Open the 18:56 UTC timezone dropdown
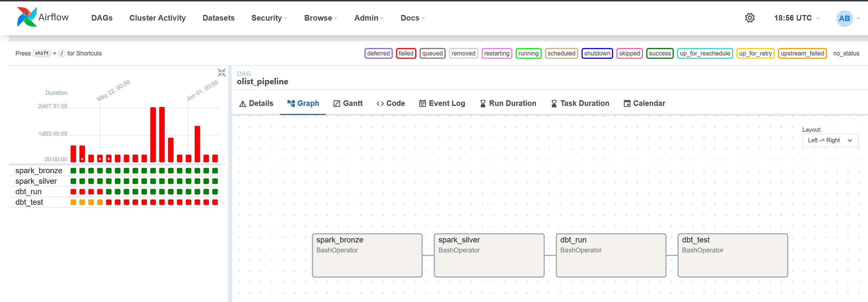 (x=796, y=18)
